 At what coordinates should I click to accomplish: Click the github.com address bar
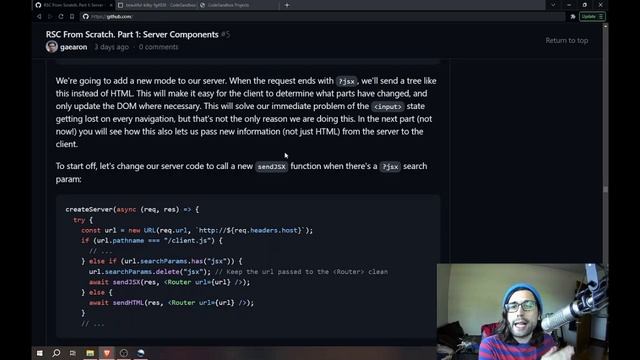322,17
